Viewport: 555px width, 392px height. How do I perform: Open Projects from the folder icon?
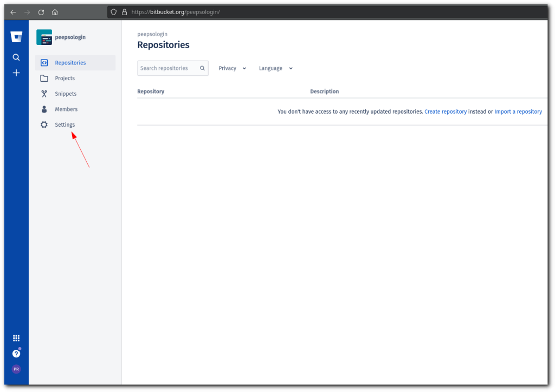(x=43, y=78)
